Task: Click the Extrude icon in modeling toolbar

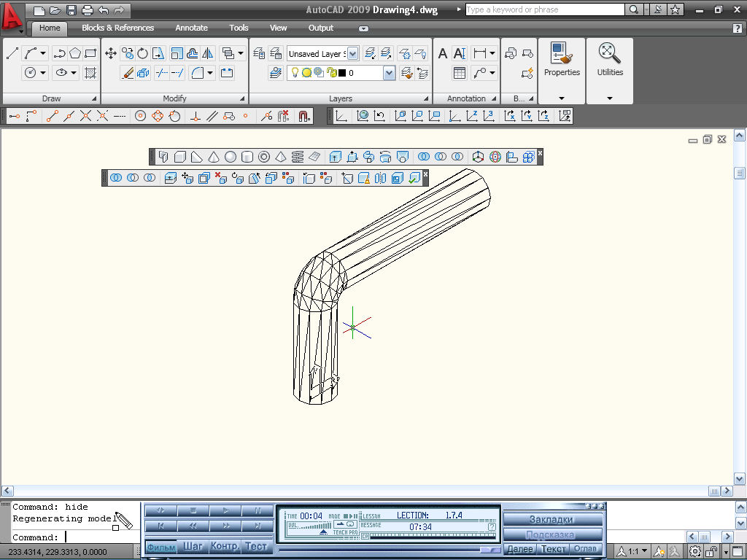Action: pyautogui.click(x=336, y=157)
